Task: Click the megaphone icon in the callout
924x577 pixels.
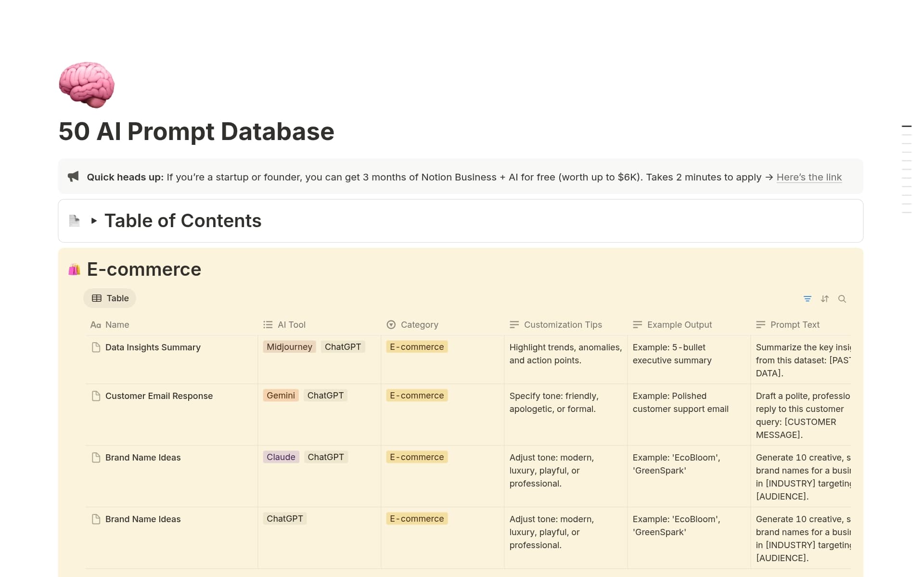Action: [x=73, y=177]
